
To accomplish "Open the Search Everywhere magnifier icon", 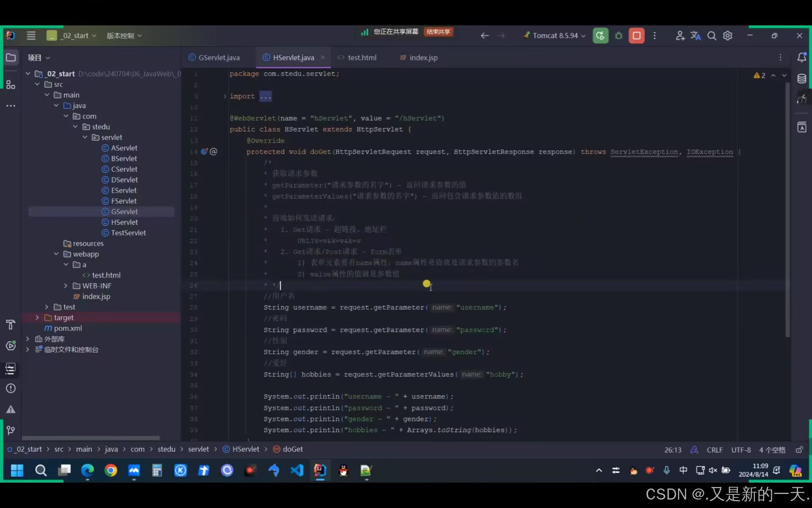I will tap(712, 36).
